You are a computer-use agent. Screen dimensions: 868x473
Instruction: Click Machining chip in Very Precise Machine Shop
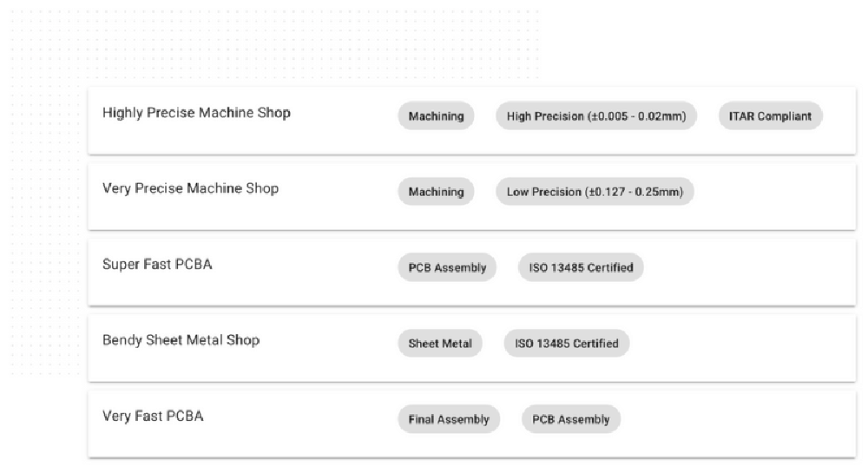(436, 192)
